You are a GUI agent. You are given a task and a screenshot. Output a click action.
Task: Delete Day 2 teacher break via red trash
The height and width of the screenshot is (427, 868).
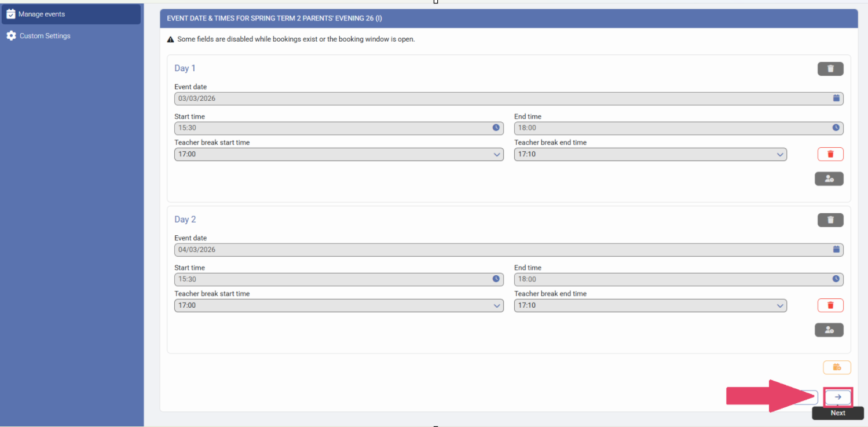(830, 305)
